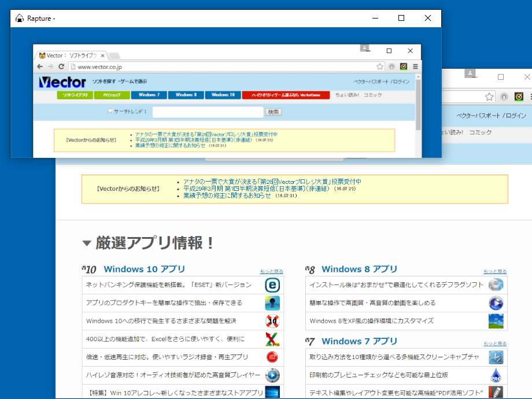Open the ネットバンキング保護機能 ESET article text
Viewport: 532px width, 399px height.
pos(169,285)
